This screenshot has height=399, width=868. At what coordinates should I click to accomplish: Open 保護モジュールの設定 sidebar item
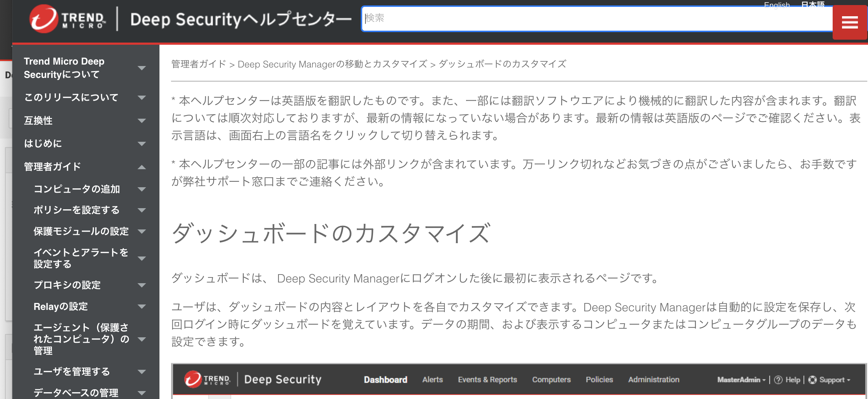(x=81, y=231)
